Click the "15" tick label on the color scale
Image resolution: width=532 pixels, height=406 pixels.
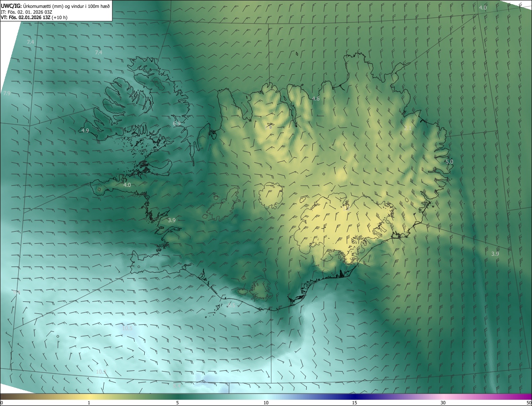click(355, 403)
